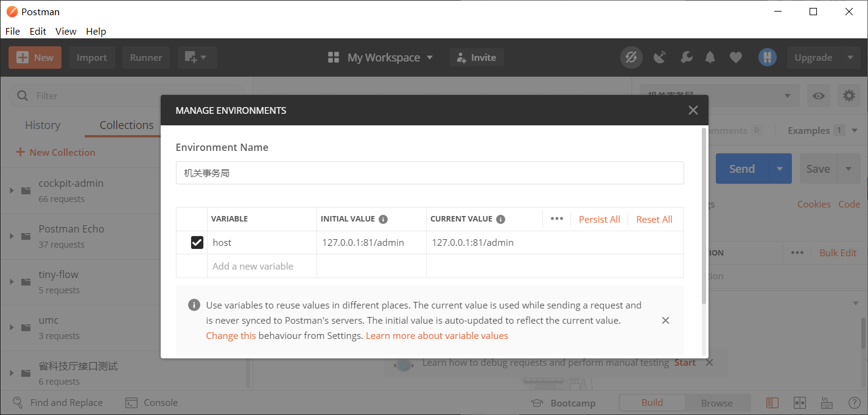Click the Upgrade button
The height and width of the screenshot is (415, 868).
click(813, 58)
